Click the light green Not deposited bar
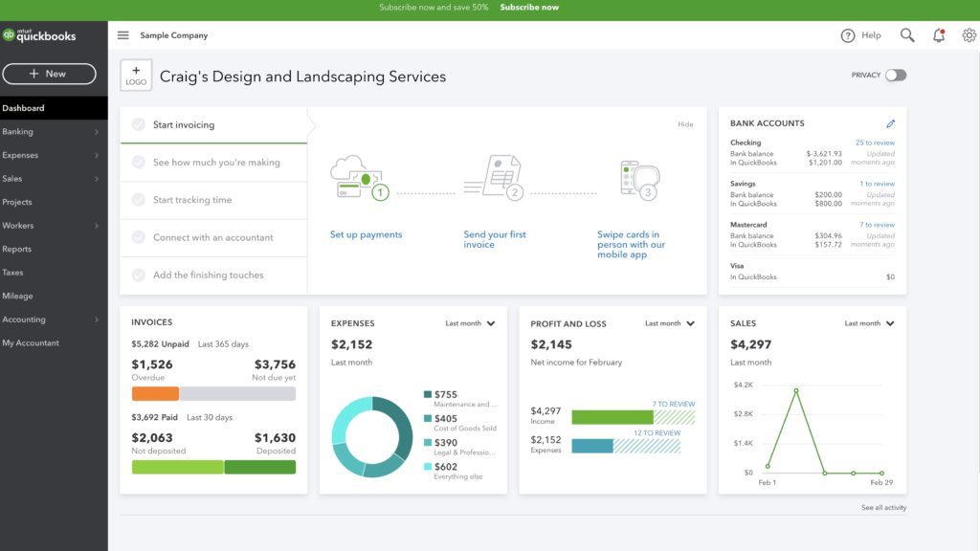 coord(177,467)
